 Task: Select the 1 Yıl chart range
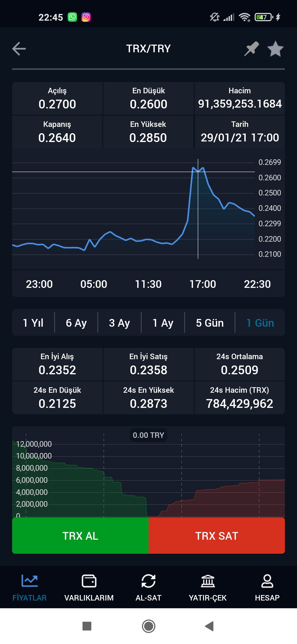33,323
